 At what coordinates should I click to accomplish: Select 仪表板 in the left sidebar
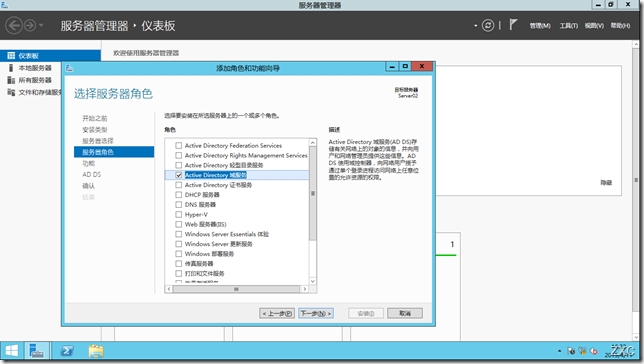(x=50, y=55)
